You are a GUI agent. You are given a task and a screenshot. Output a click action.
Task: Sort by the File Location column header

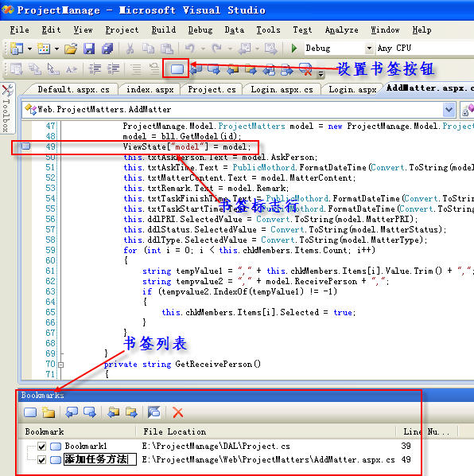[x=266, y=431]
